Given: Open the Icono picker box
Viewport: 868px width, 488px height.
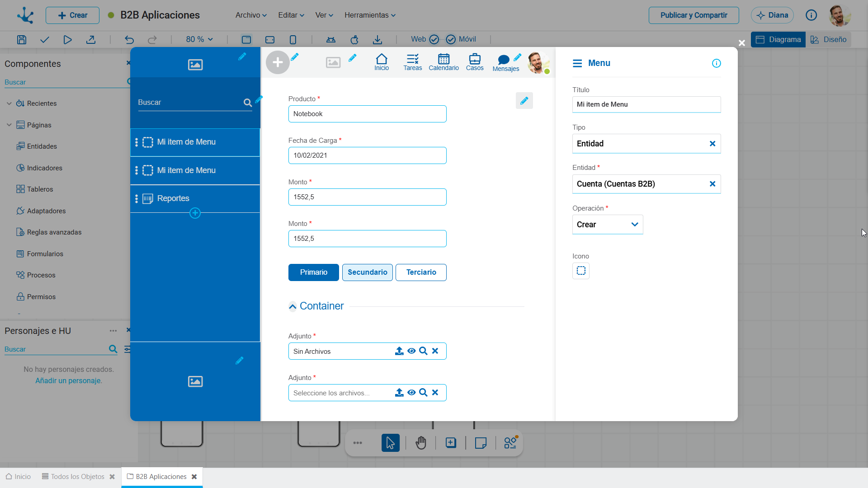Looking at the screenshot, I should [x=581, y=271].
